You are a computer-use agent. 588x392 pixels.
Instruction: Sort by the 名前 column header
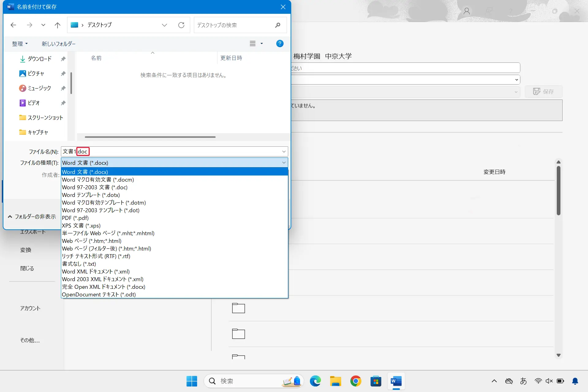tap(96, 58)
